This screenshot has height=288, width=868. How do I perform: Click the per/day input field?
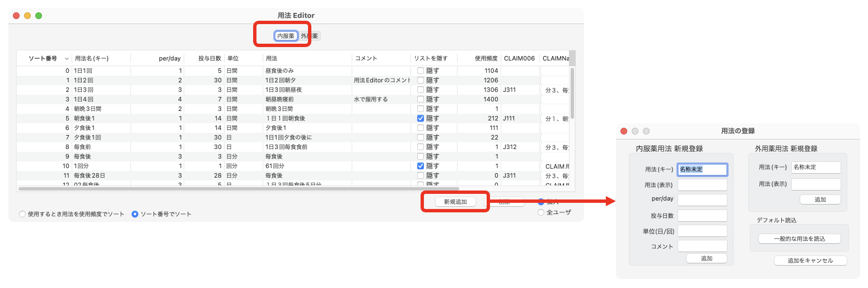tap(702, 200)
